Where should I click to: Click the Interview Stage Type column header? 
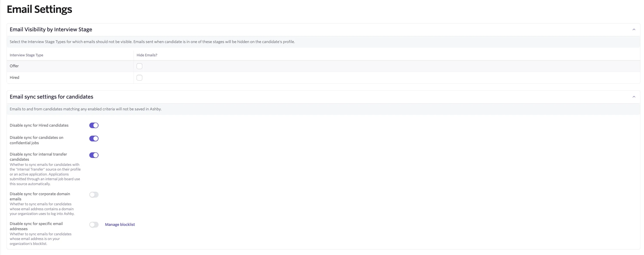26,55
